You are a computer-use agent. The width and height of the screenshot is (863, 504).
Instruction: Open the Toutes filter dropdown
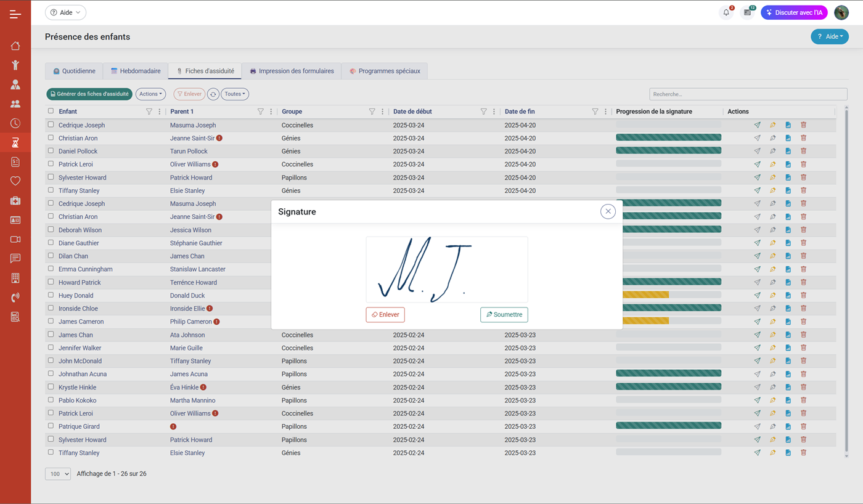point(235,94)
